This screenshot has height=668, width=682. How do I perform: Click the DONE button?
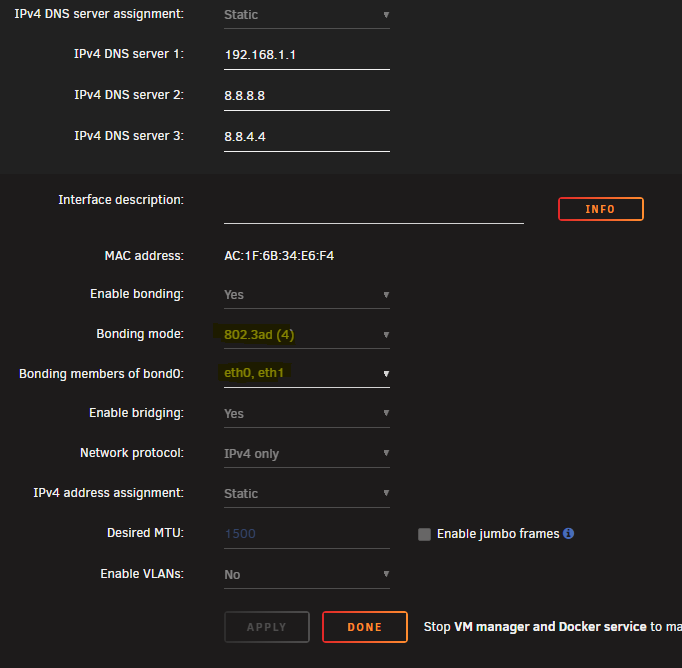[x=364, y=627]
